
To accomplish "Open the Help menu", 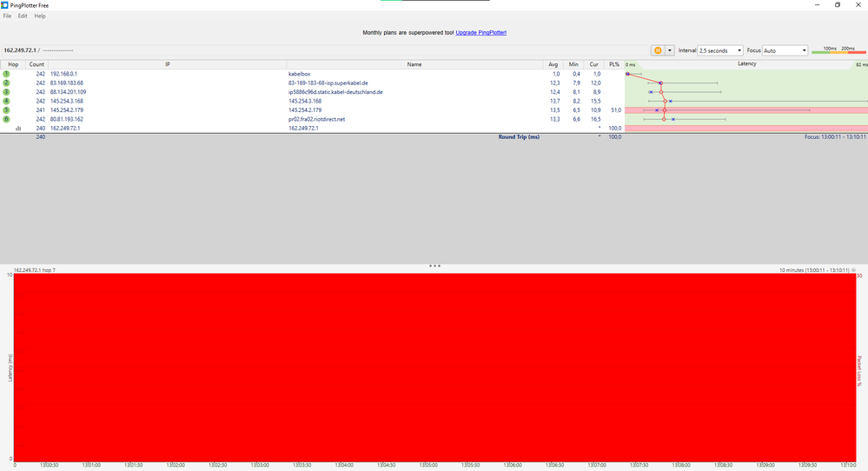I will tap(40, 16).
